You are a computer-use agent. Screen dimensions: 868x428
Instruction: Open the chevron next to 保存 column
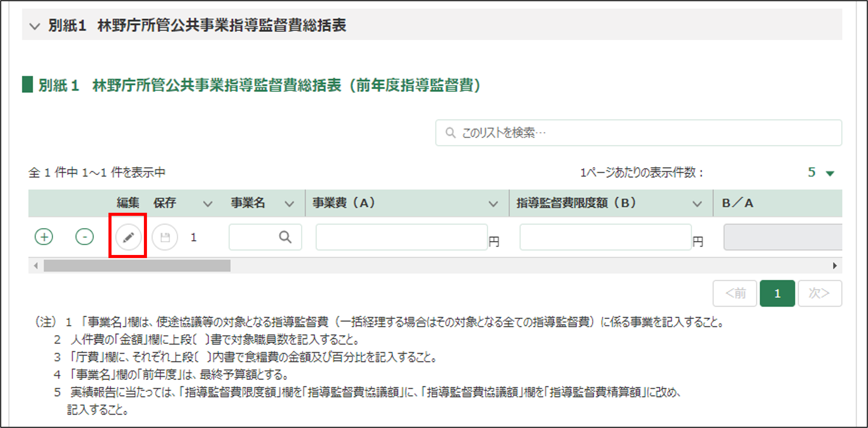pyautogui.click(x=207, y=204)
